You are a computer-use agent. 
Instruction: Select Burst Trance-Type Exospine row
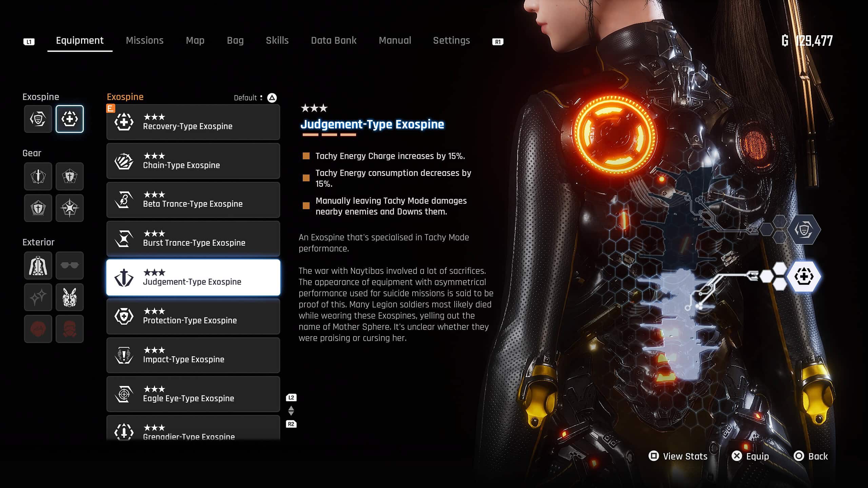[193, 239]
